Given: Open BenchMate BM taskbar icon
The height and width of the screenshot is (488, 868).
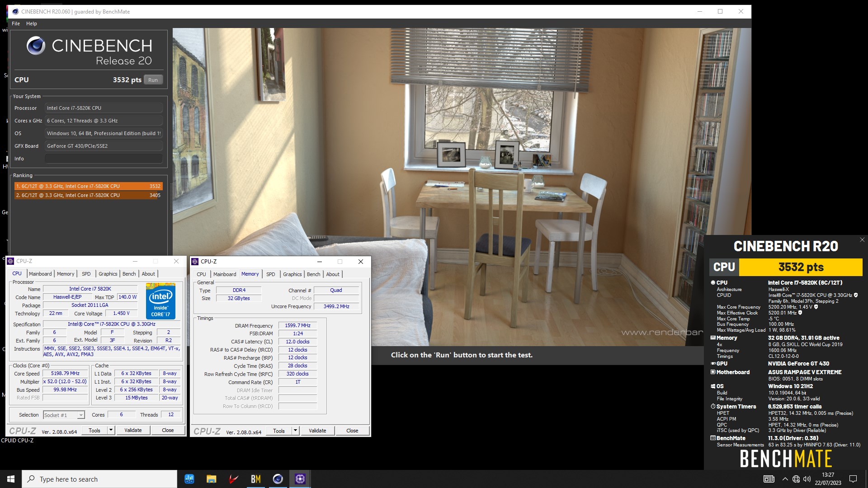Looking at the screenshot, I should pyautogui.click(x=255, y=479).
